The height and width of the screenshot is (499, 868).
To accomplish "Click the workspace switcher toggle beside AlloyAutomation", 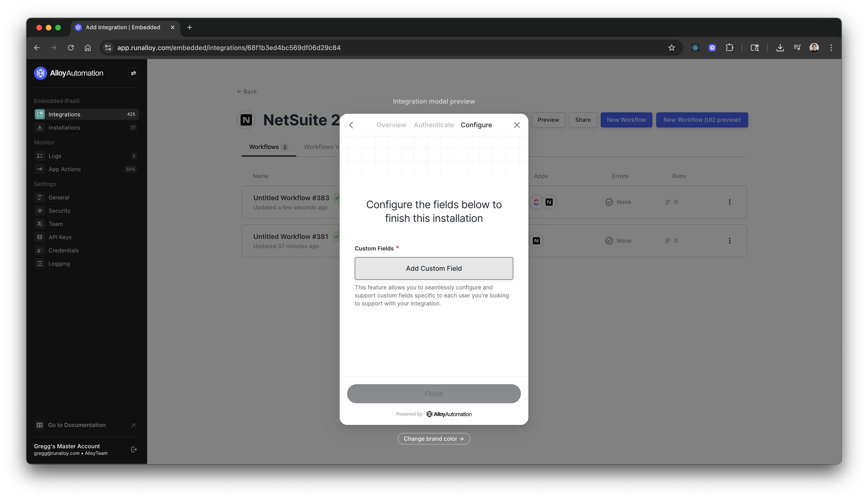I will click(134, 73).
